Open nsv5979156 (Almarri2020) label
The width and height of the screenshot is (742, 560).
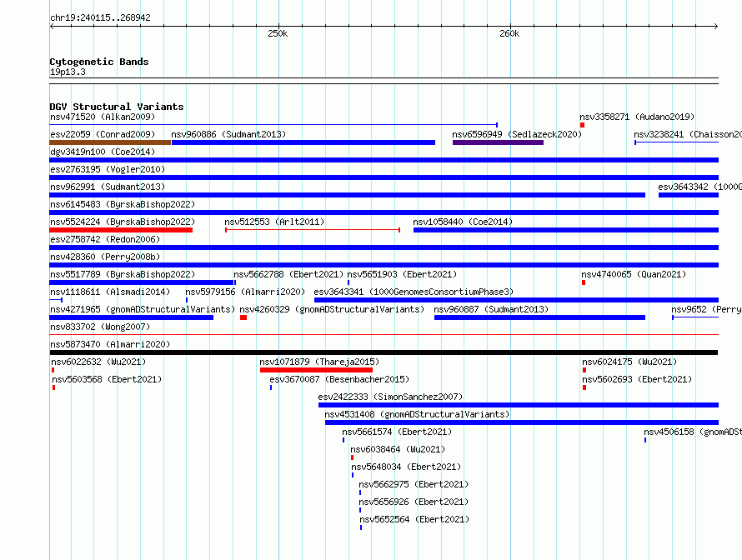coord(245,292)
